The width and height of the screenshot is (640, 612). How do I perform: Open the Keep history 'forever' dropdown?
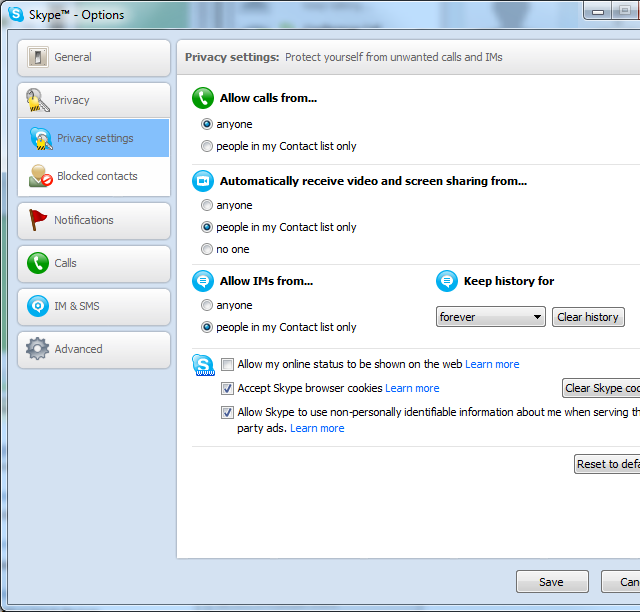[491, 317]
